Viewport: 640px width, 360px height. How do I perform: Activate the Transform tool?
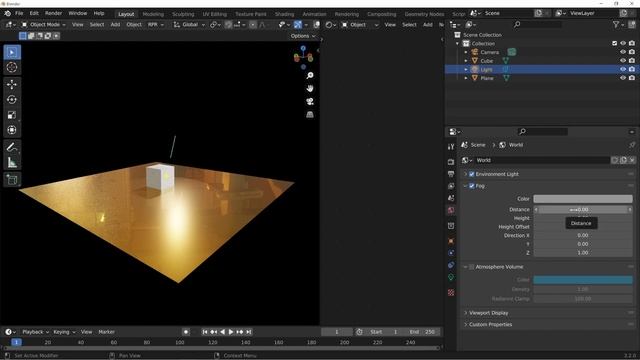(x=12, y=130)
